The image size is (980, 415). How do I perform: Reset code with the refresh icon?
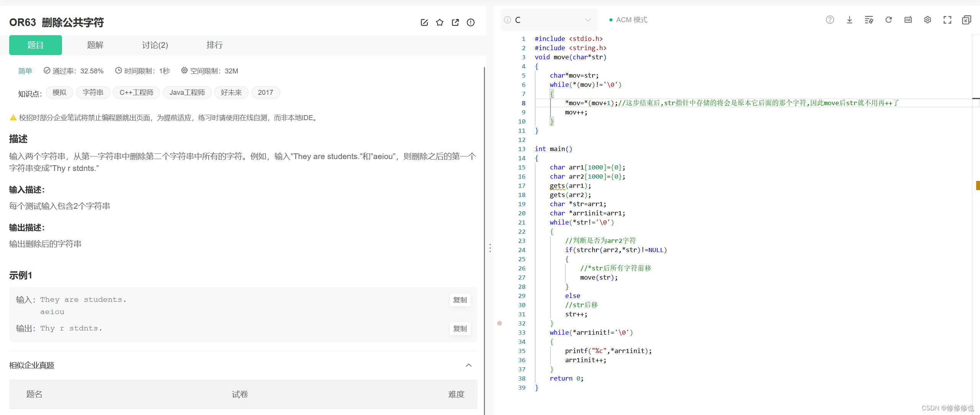(889, 20)
